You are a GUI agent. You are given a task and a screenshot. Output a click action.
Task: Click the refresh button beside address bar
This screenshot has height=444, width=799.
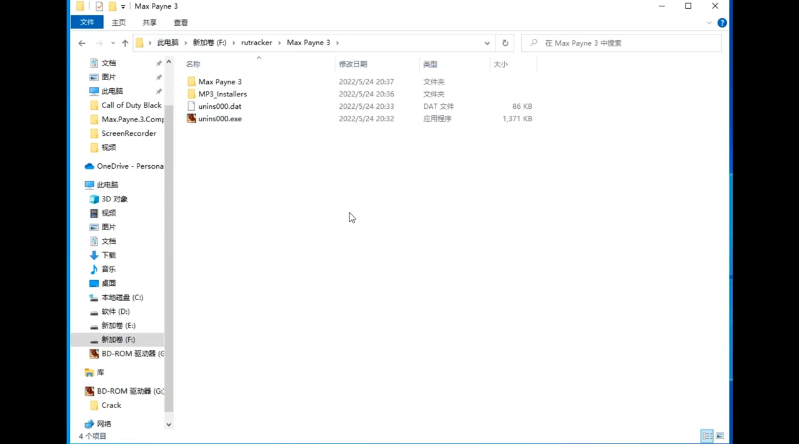(x=505, y=43)
